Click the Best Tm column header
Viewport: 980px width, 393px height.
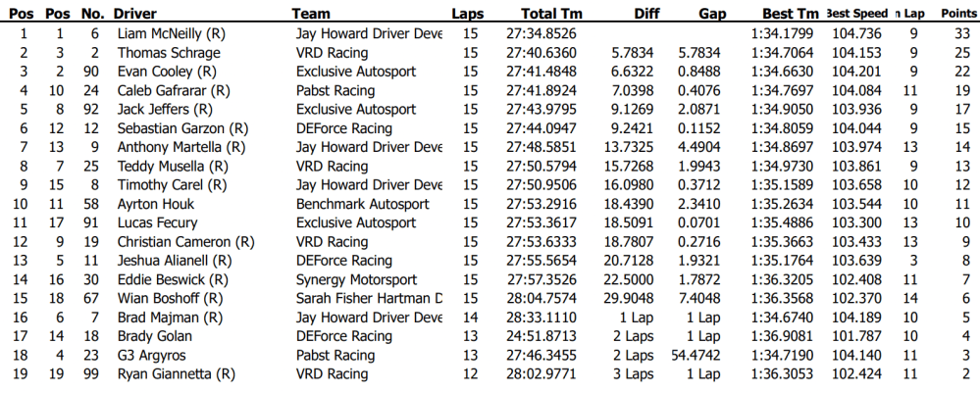[790, 15]
